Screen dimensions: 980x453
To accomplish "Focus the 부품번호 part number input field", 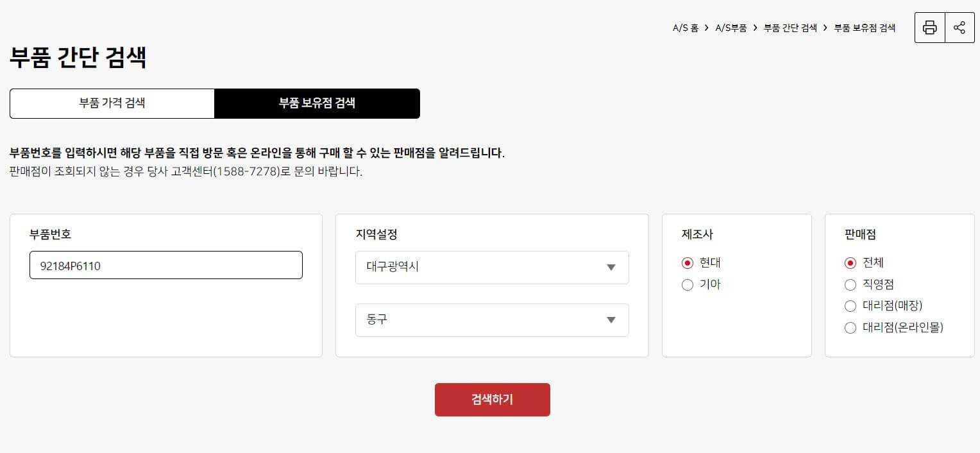I will click(x=165, y=264).
